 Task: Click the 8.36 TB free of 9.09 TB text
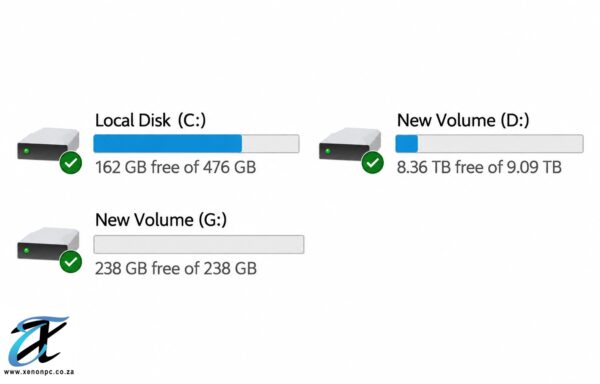pos(479,168)
